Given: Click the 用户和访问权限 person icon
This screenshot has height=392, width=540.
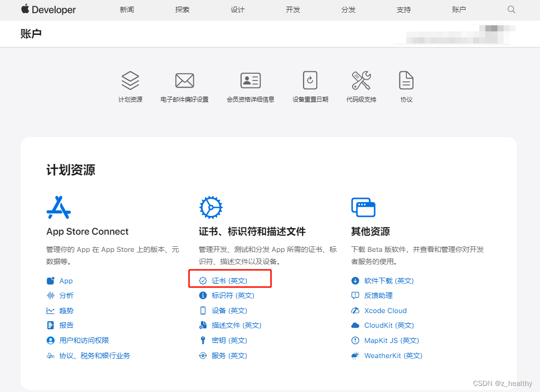Looking at the screenshot, I should tap(51, 340).
